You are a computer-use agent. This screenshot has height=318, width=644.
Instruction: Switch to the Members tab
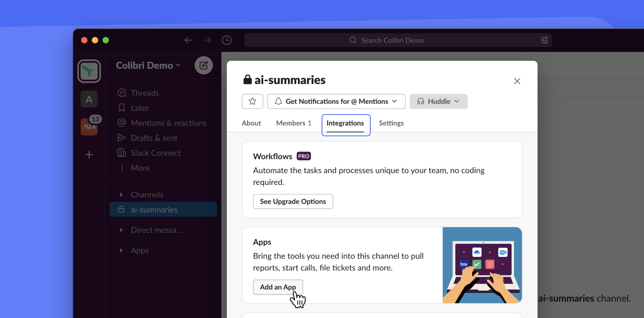pos(294,123)
